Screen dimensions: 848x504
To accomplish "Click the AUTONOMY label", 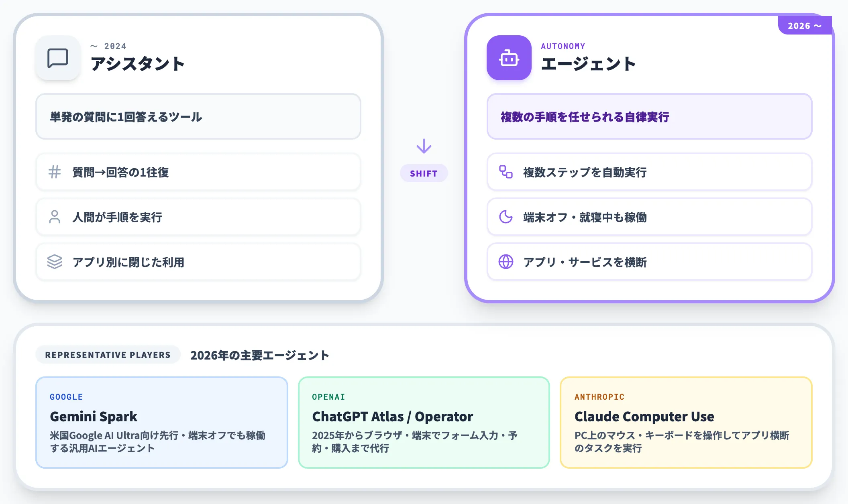I will click(x=563, y=46).
